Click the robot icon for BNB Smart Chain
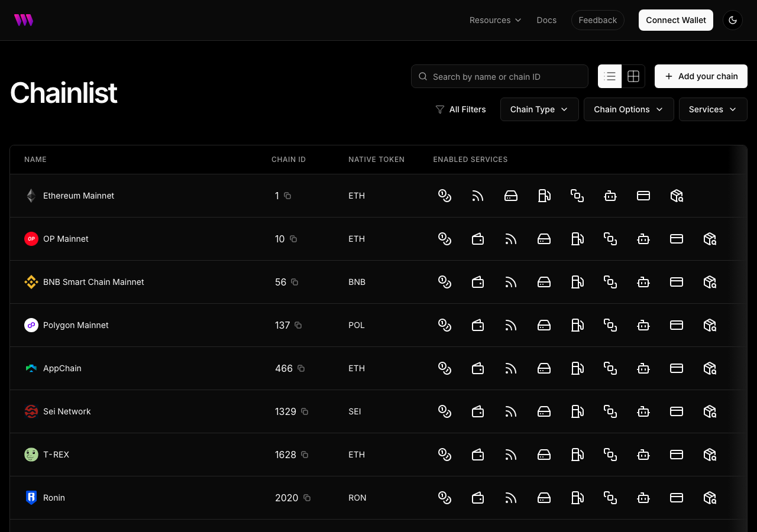 (x=643, y=282)
